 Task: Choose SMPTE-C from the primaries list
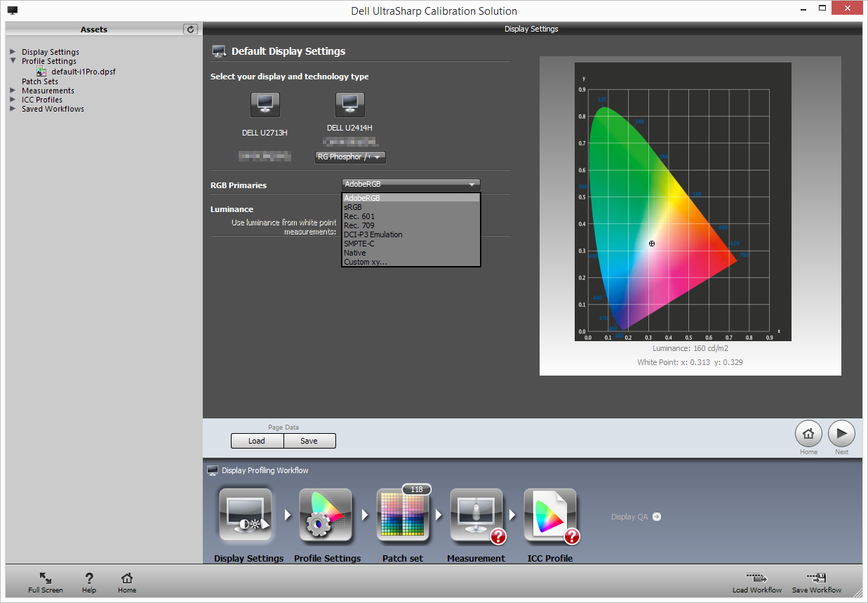pos(411,244)
